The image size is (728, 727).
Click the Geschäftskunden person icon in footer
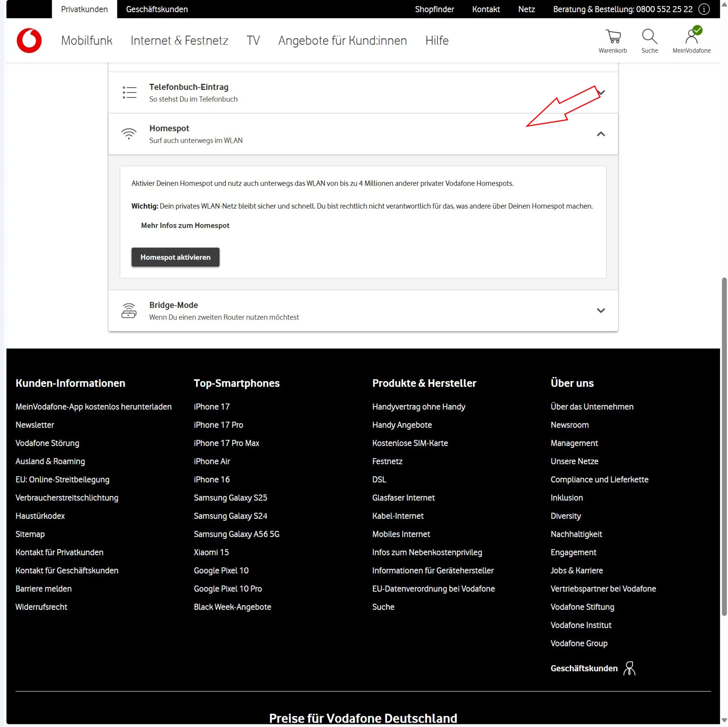(x=629, y=669)
